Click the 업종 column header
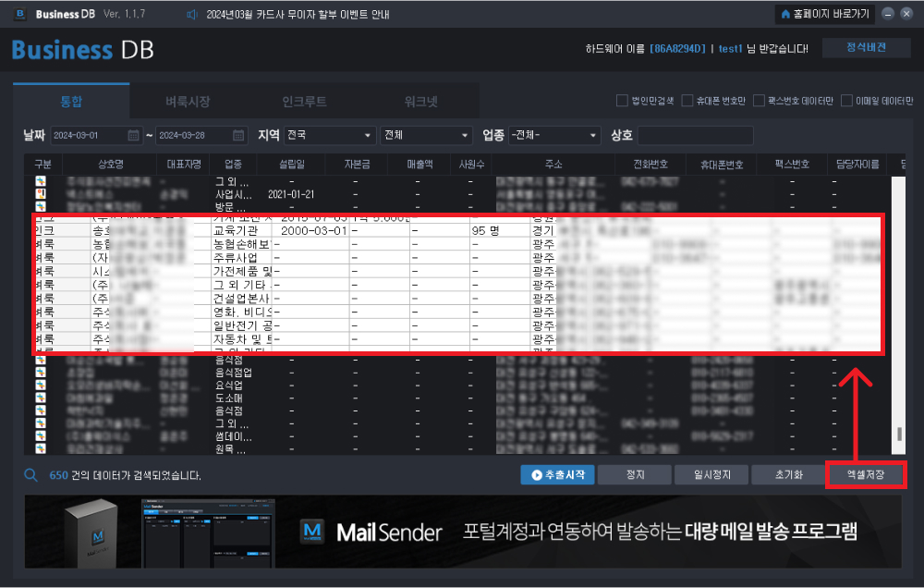This screenshot has height=588, width=924. (x=234, y=164)
